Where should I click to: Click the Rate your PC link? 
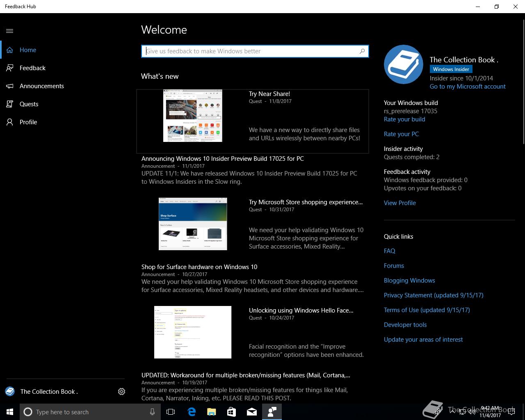click(401, 134)
